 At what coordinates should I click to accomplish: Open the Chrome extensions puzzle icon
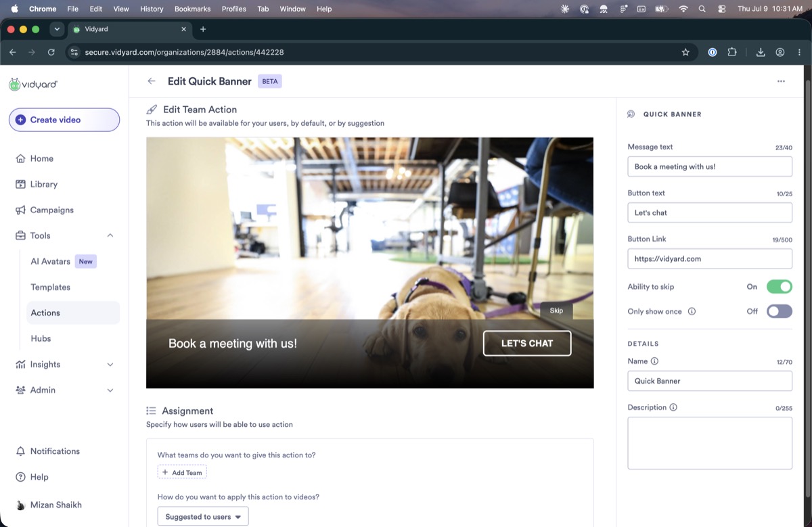tap(731, 52)
